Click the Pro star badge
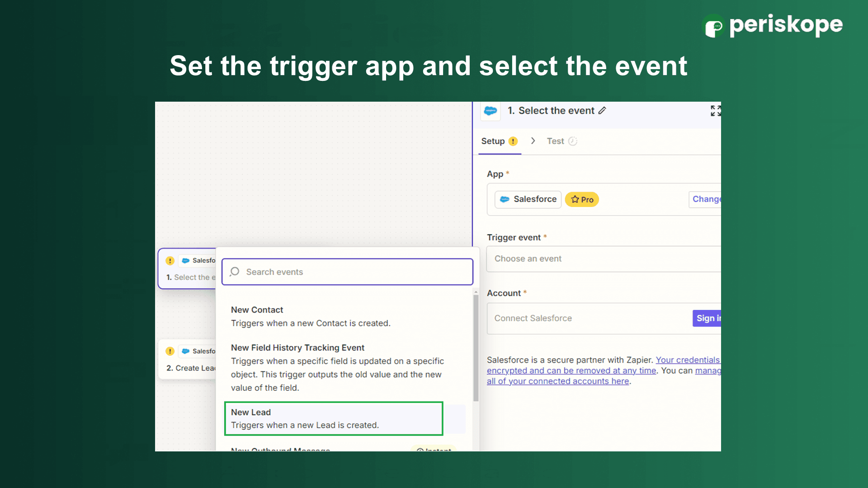Viewport: 868px width, 488px height. [582, 199]
